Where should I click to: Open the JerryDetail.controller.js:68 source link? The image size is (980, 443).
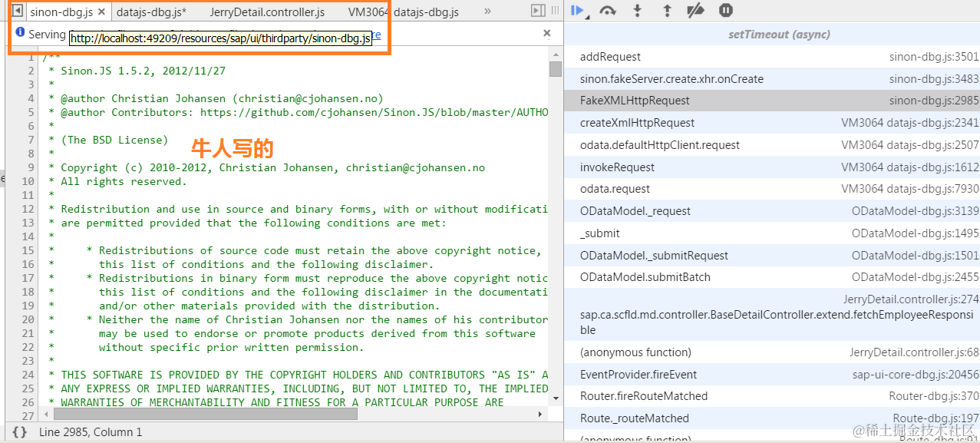[x=914, y=352]
